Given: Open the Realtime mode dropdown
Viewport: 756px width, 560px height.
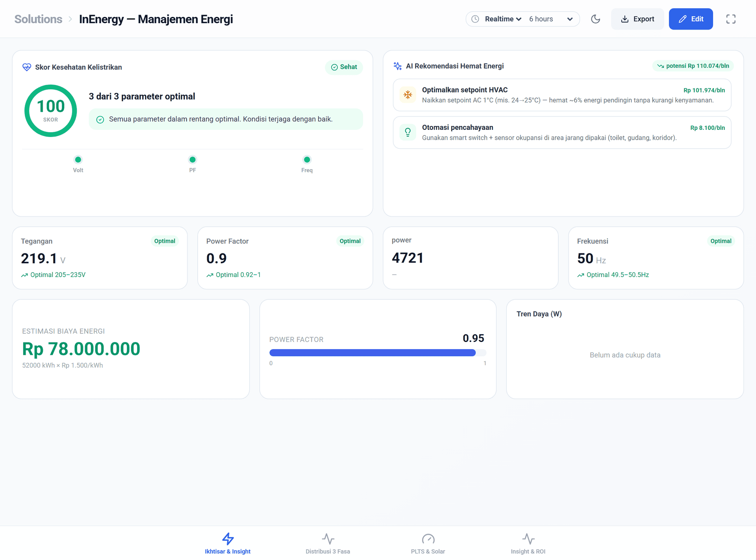Looking at the screenshot, I should (x=503, y=19).
